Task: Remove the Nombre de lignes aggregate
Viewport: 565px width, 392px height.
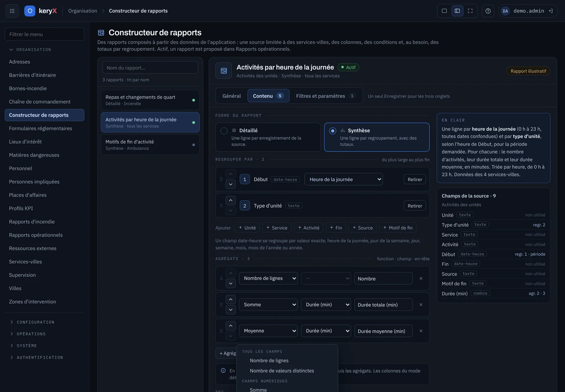Action: [421, 278]
